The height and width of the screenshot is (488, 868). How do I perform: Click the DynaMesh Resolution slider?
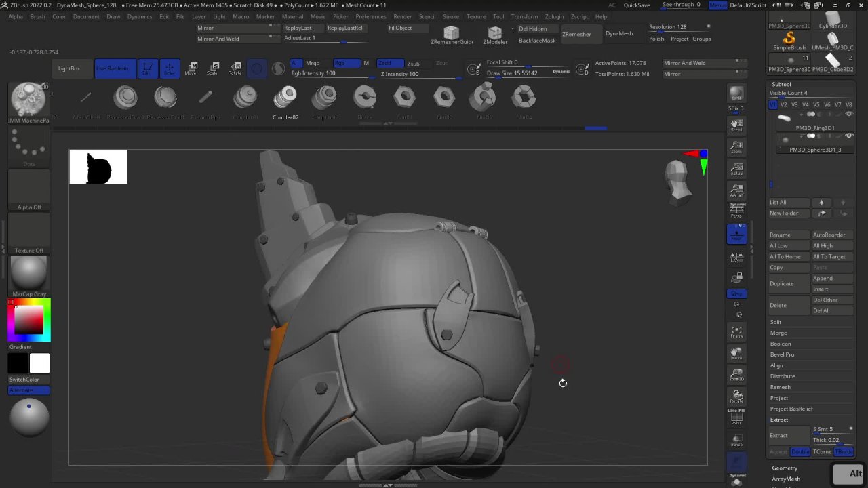coord(679,27)
